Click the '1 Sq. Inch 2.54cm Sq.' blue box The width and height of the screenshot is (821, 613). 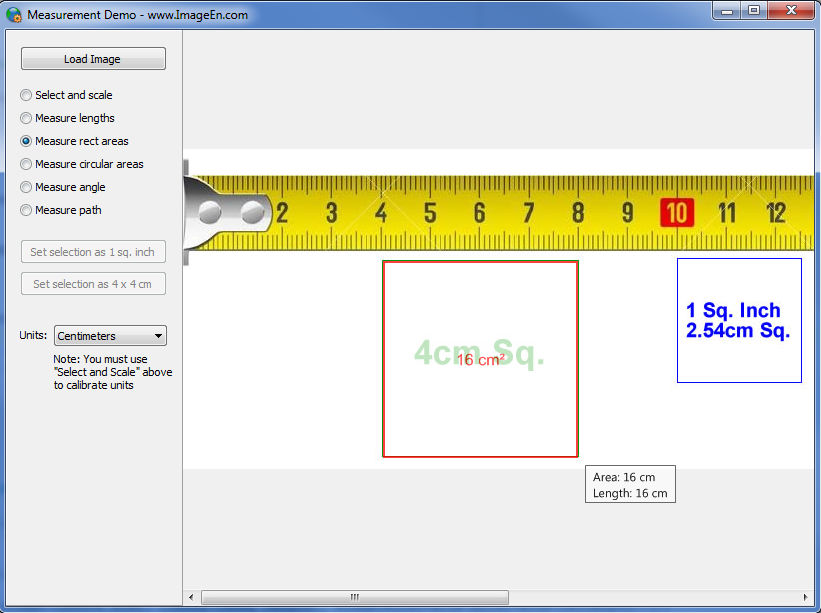(739, 320)
